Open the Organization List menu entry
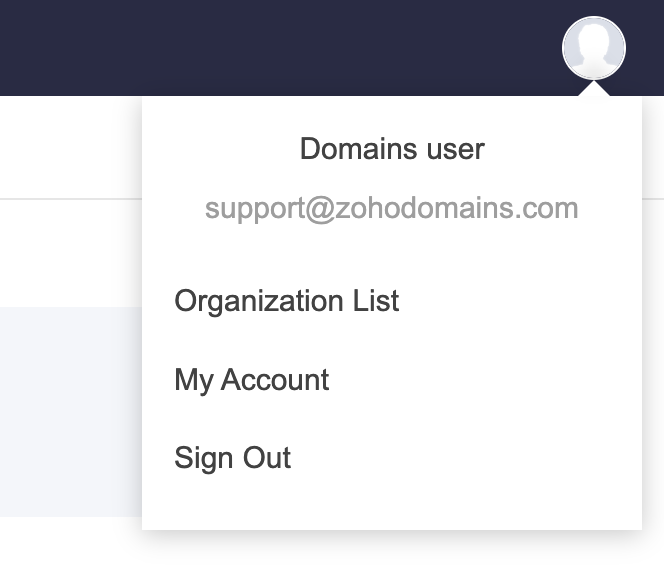The image size is (664, 574). coord(286,301)
